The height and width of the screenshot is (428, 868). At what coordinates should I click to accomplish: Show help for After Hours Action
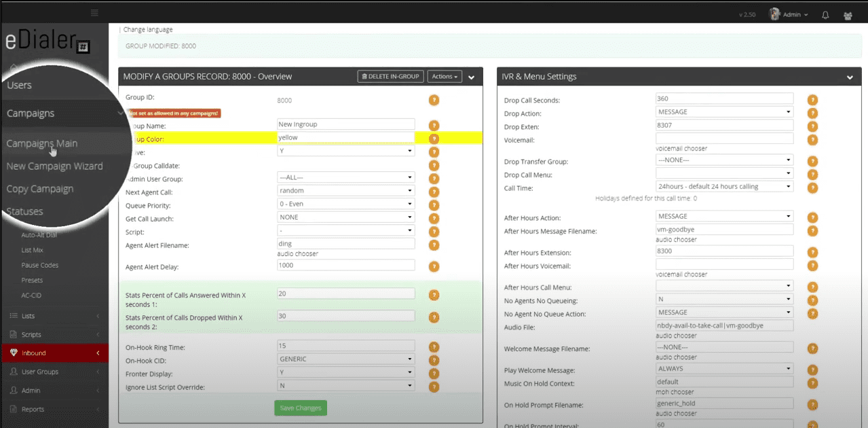tap(812, 217)
